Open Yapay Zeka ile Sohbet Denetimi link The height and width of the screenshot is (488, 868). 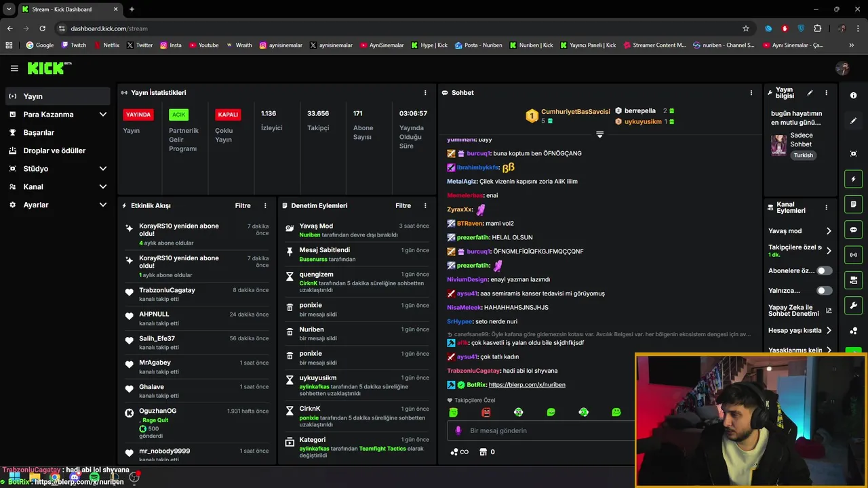pos(800,311)
